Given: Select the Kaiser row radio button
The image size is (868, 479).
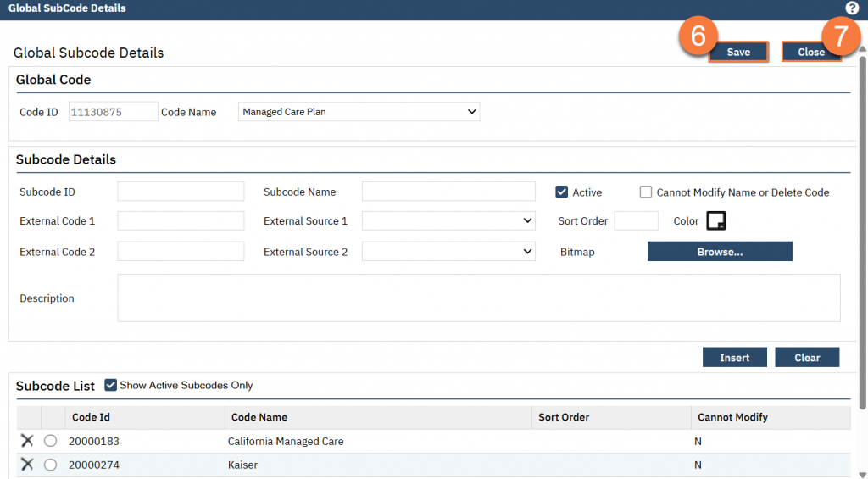Looking at the screenshot, I should (51, 465).
